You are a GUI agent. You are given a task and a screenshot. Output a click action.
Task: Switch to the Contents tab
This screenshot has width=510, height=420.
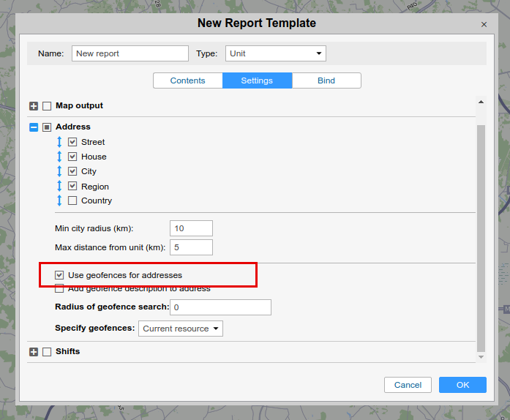[187, 80]
